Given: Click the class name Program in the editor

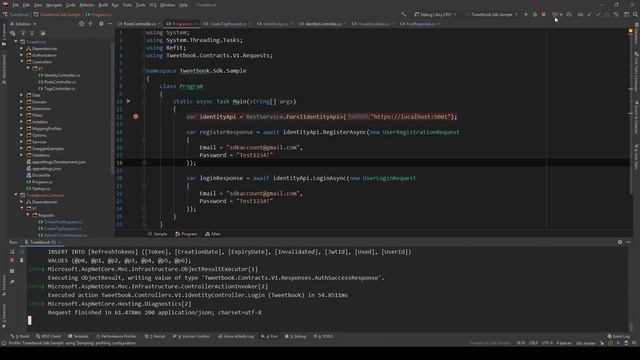Looking at the screenshot, I should point(191,86).
